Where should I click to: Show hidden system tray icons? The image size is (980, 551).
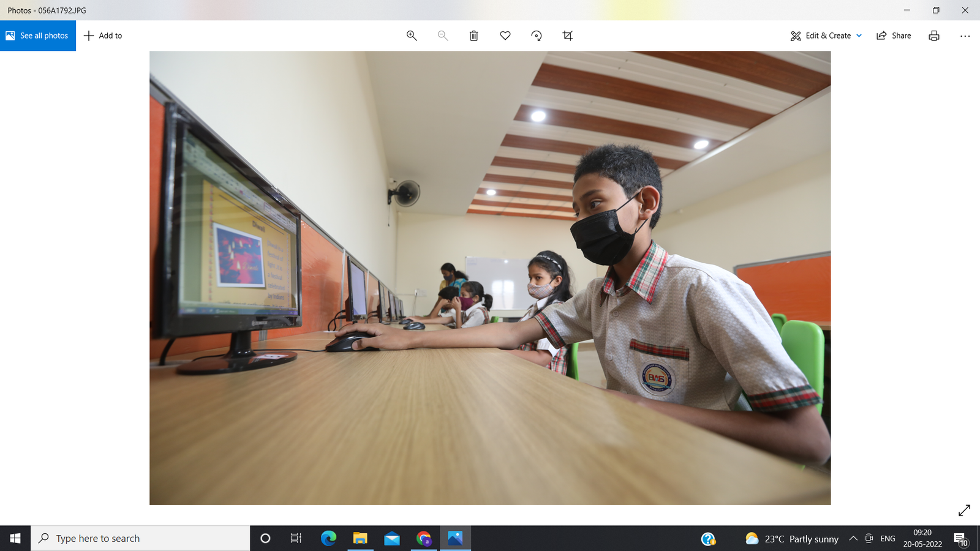pos(853,538)
